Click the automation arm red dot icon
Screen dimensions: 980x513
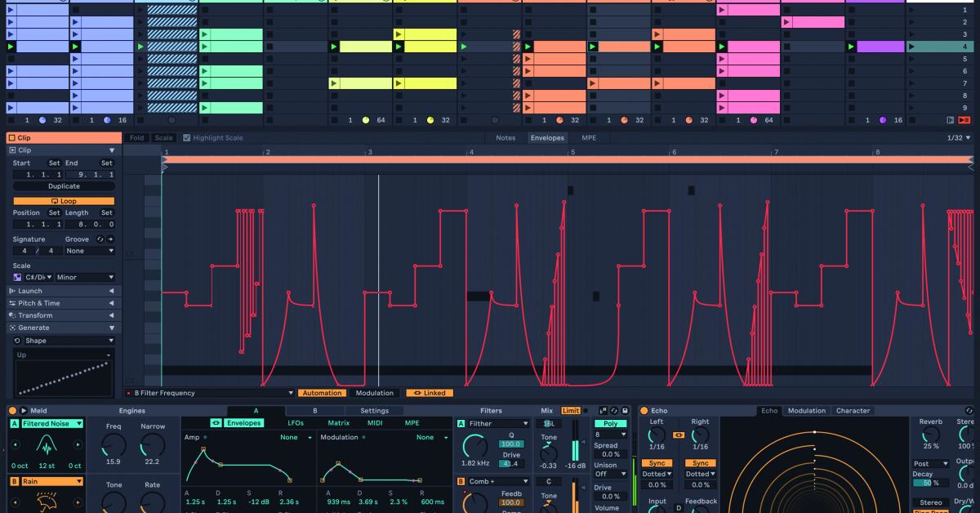click(x=129, y=393)
